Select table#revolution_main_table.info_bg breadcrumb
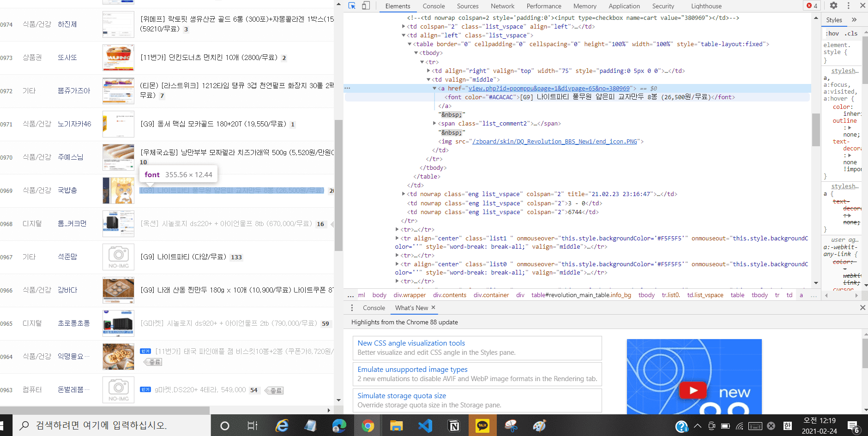 (581, 295)
